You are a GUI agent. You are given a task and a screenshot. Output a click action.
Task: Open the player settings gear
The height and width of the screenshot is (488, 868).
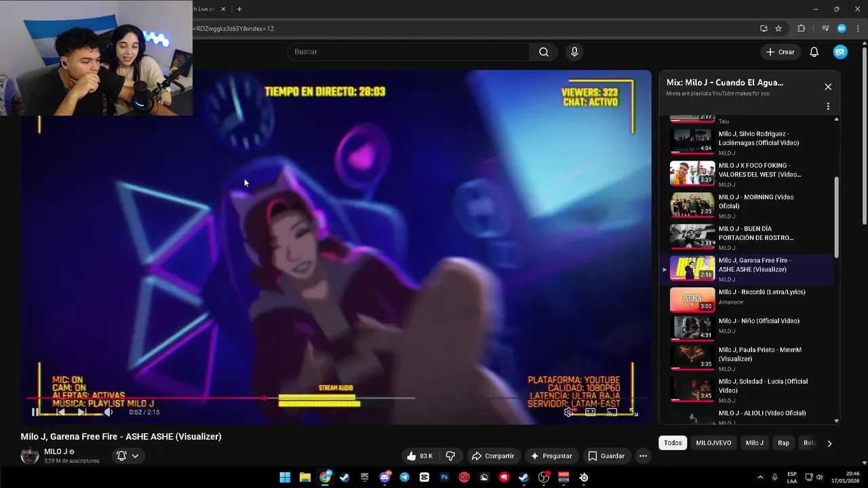(x=568, y=412)
